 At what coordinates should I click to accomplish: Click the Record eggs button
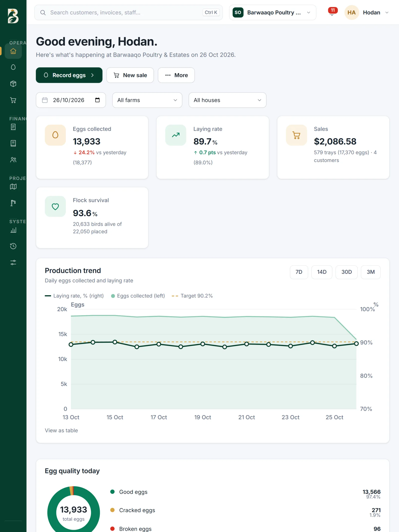coord(69,75)
